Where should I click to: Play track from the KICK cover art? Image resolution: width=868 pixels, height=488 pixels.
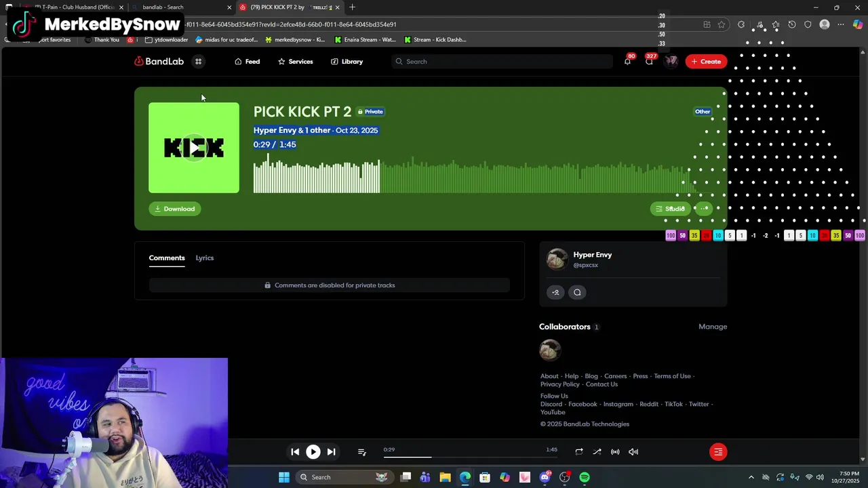[x=194, y=148]
